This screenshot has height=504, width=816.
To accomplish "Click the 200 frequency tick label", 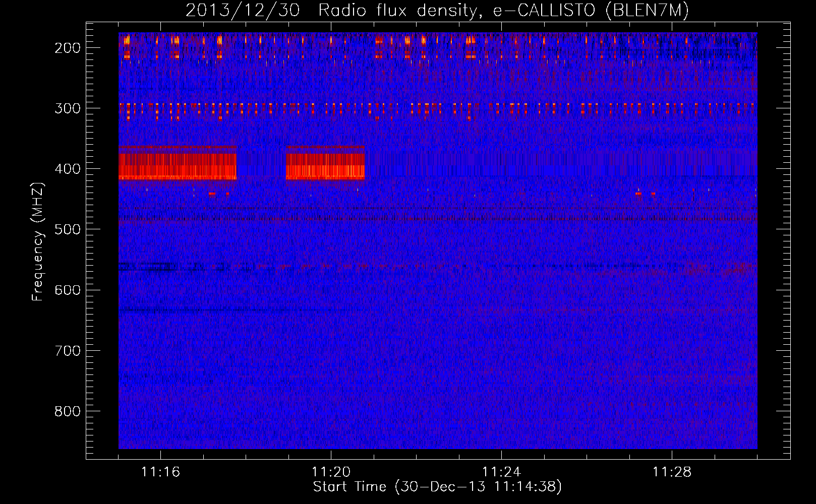I will coord(68,48).
